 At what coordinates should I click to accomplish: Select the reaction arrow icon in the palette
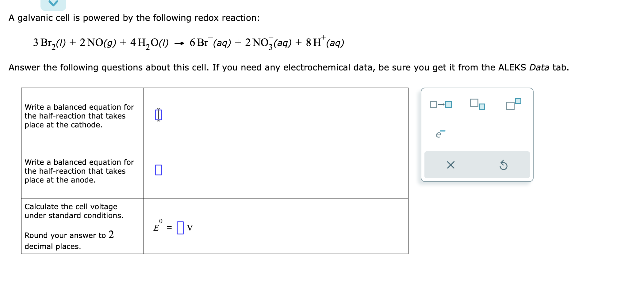[441, 104]
